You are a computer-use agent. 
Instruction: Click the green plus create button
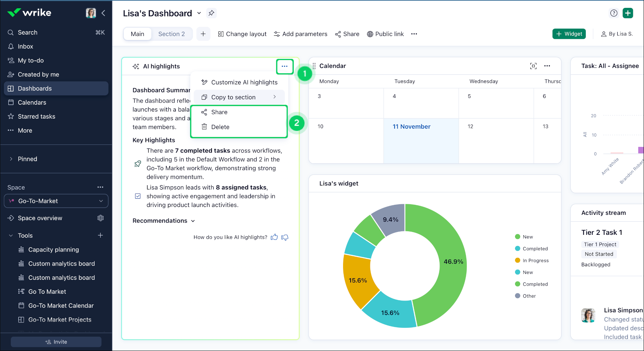628,13
